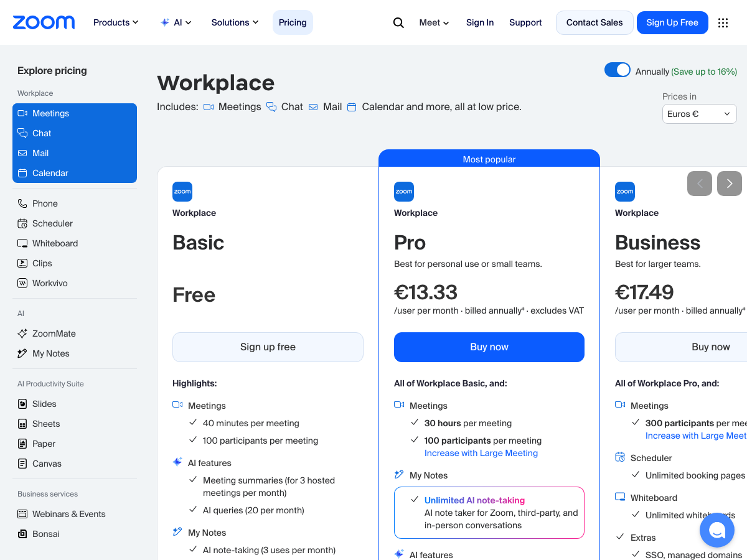Click 'Unlimited booking pages' in Business
This screenshot has height=560, width=747.
(695, 475)
